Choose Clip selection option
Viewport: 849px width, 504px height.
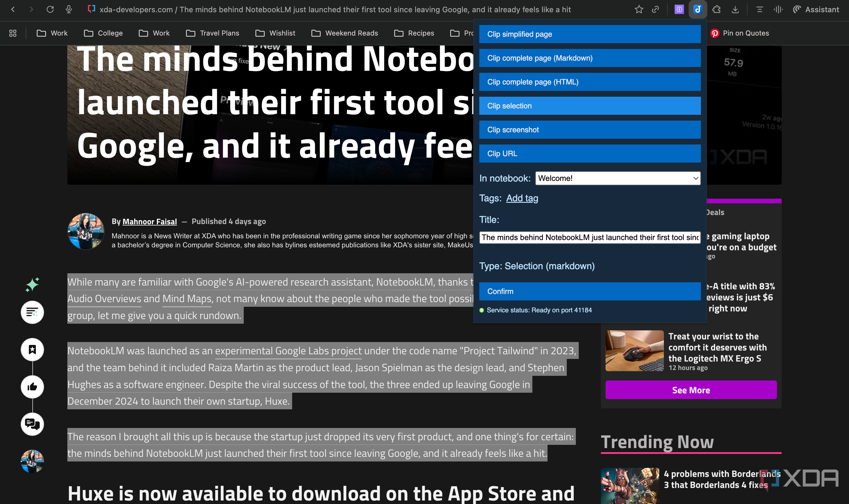pos(590,106)
